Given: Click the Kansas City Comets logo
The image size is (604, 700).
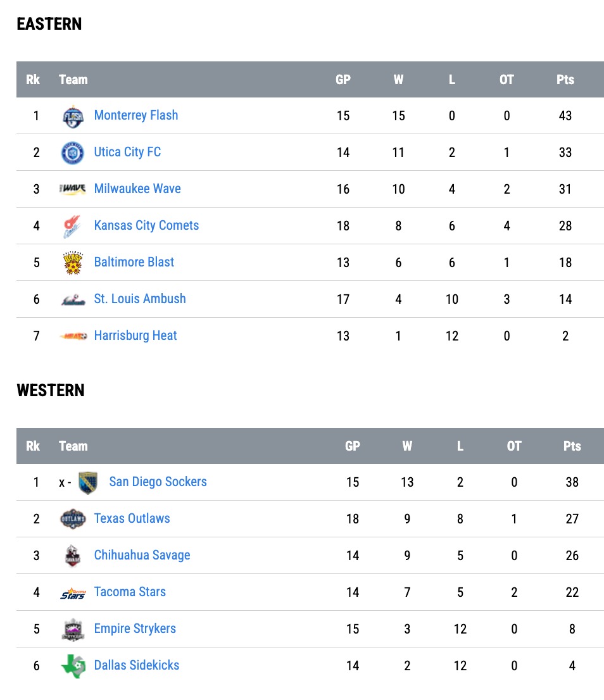Looking at the screenshot, I should click(72, 227).
